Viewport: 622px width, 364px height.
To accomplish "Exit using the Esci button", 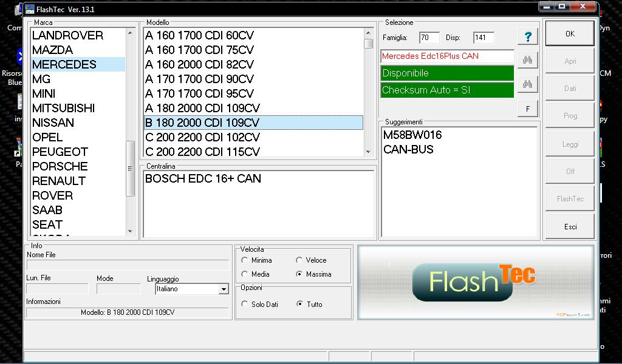I will [570, 226].
